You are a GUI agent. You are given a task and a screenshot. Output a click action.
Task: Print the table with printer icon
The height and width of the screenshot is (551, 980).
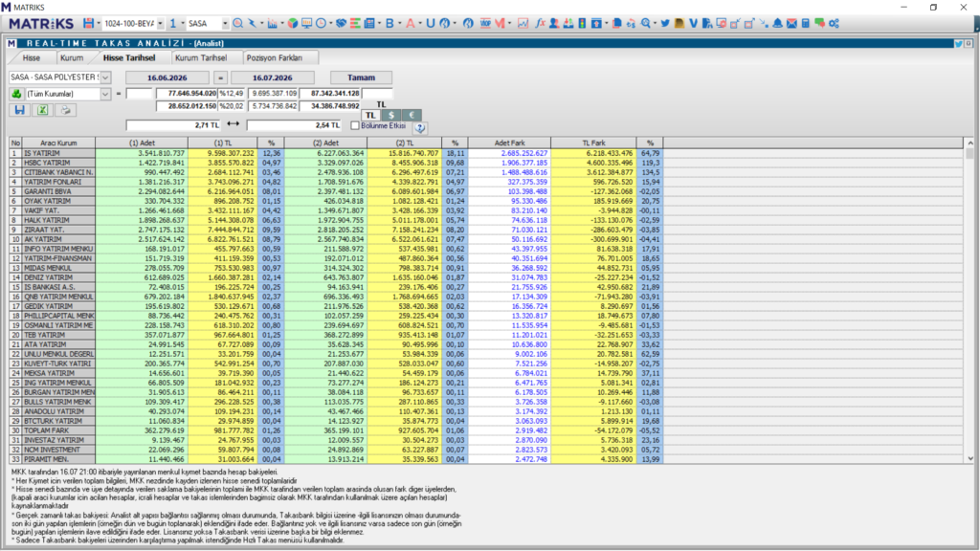click(65, 110)
